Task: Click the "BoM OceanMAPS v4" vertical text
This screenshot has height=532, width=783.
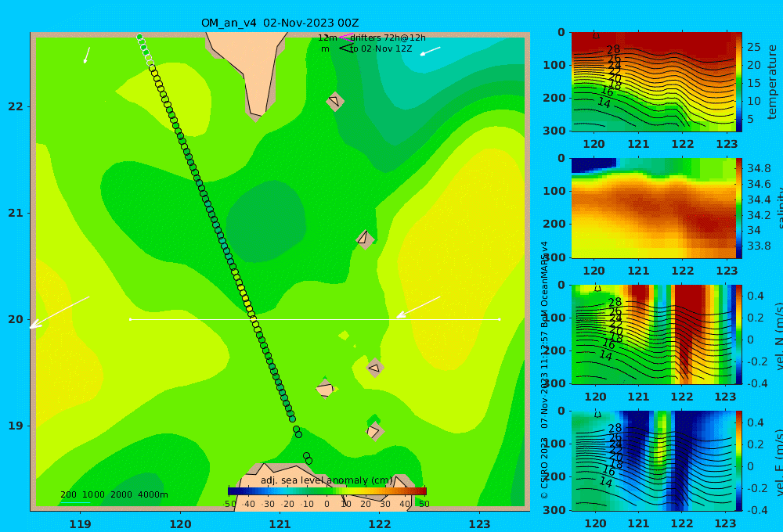Action: [x=544, y=285]
